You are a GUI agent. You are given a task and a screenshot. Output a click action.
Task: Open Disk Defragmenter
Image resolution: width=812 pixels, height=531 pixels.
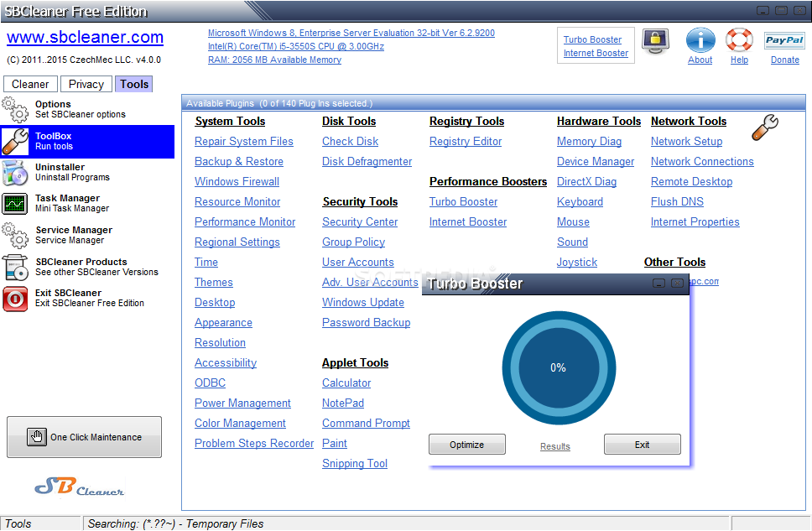[x=367, y=162]
